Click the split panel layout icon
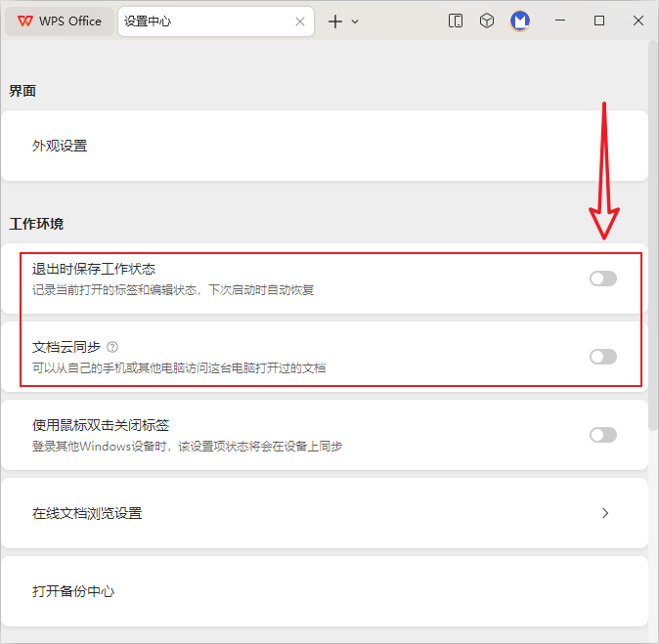 456,21
